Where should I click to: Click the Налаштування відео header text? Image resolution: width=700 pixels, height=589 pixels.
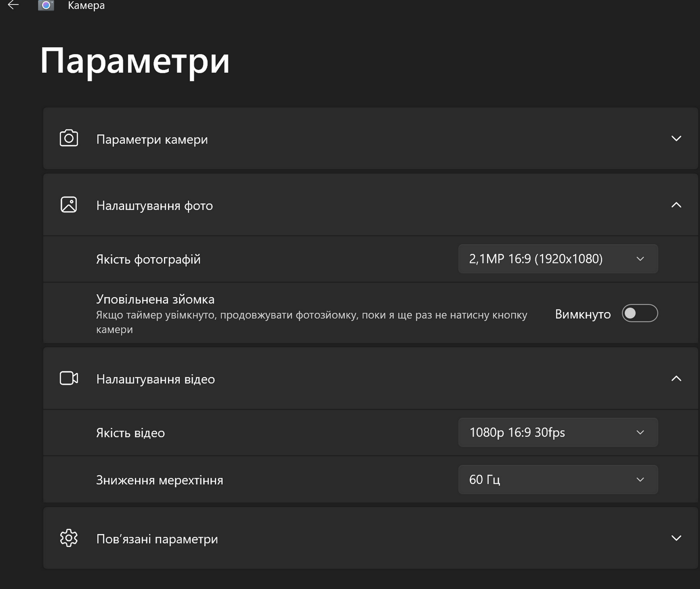click(155, 379)
